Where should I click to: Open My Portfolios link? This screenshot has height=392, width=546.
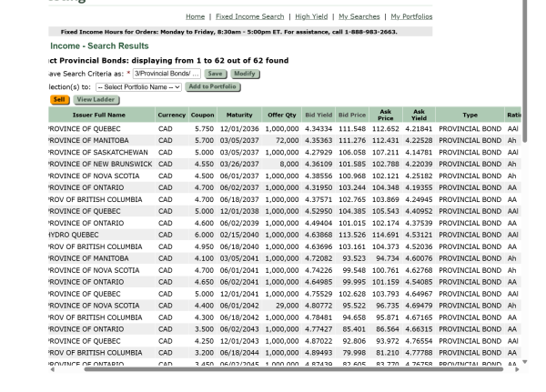(x=411, y=16)
